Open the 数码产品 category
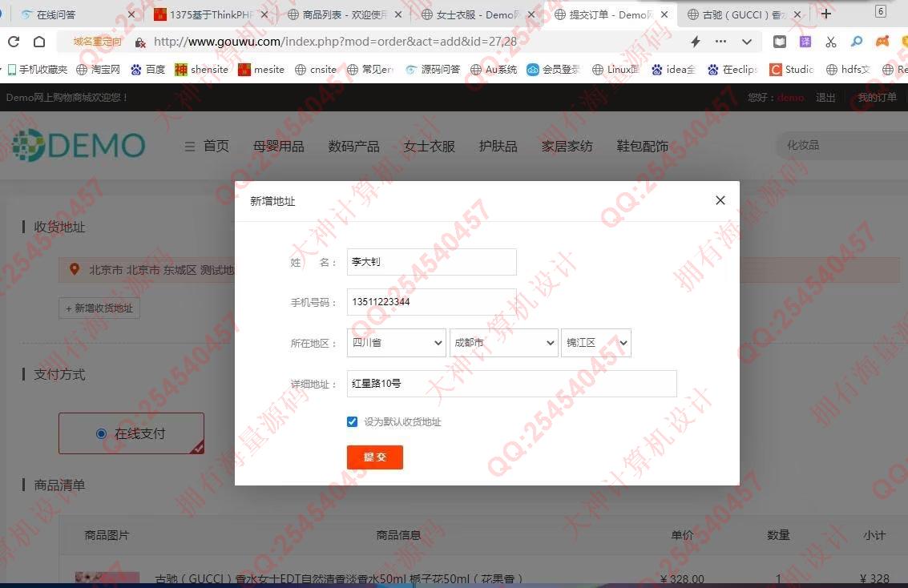908x588 pixels. click(x=353, y=146)
